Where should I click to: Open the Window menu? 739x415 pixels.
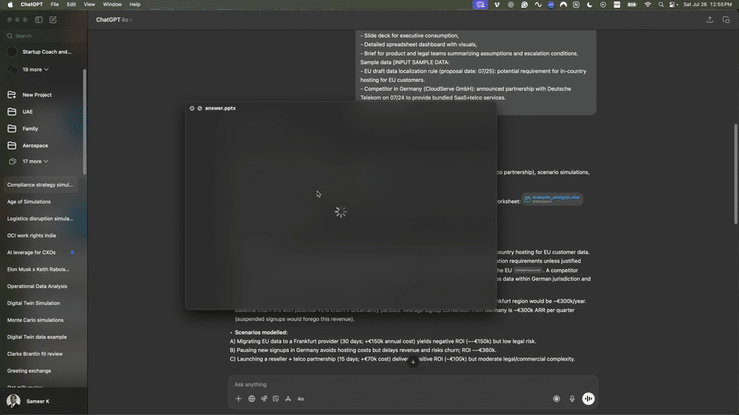(x=112, y=4)
